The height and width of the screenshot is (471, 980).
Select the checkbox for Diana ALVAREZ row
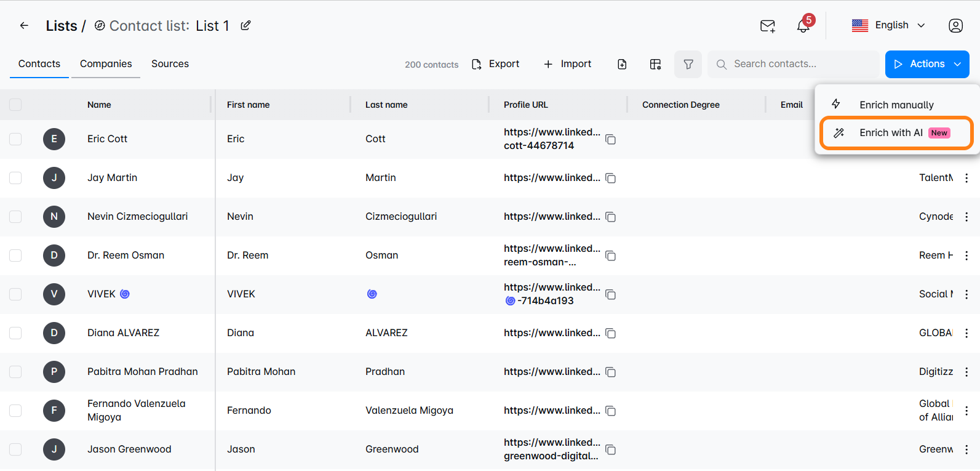coord(15,333)
